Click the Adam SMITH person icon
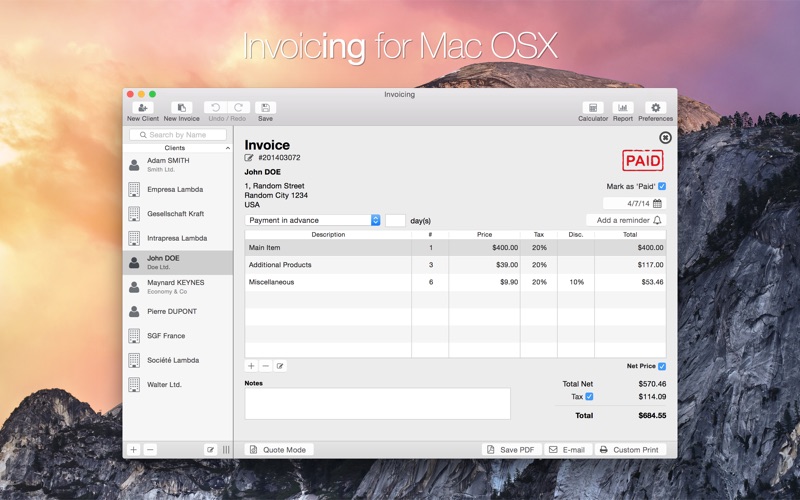The width and height of the screenshot is (800, 500). [134, 165]
